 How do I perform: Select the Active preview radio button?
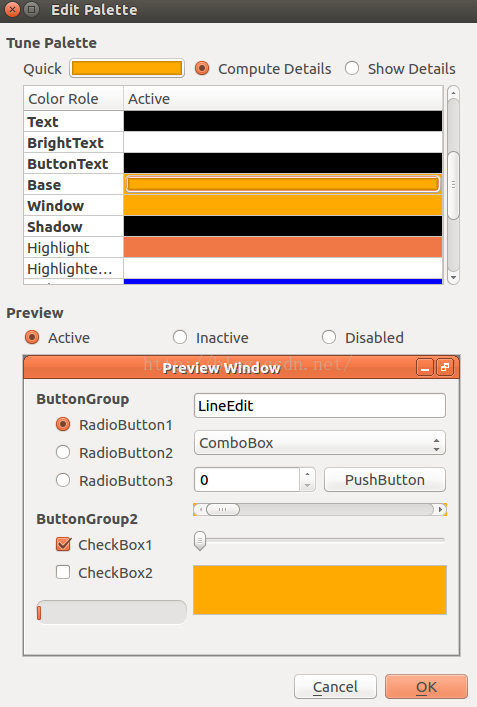pos(32,337)
